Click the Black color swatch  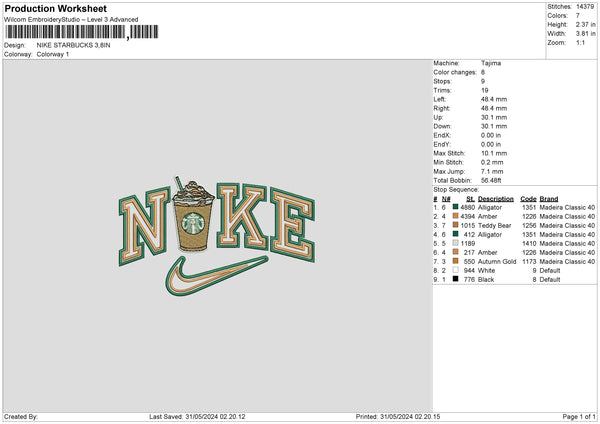pos(455,279)
